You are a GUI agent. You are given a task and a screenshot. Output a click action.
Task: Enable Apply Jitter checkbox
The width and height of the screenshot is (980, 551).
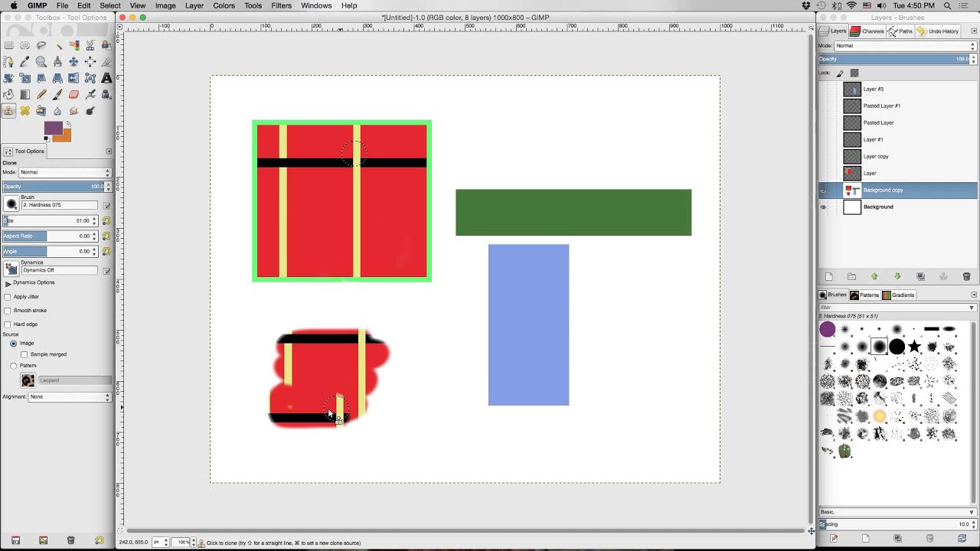pos(8,297)
